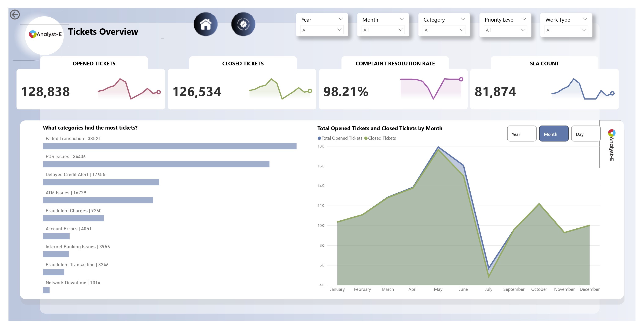
Task: Collapse the Work Type slicer chevron
Action: [x=585, y=19]
